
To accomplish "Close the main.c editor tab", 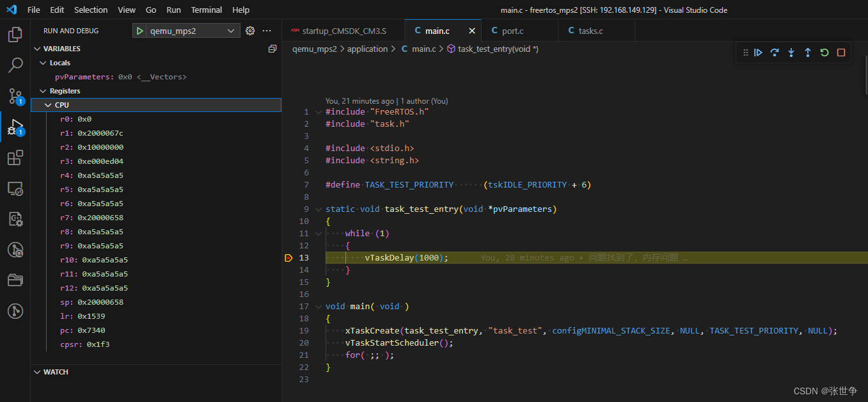I will click(x=472, y=31).
